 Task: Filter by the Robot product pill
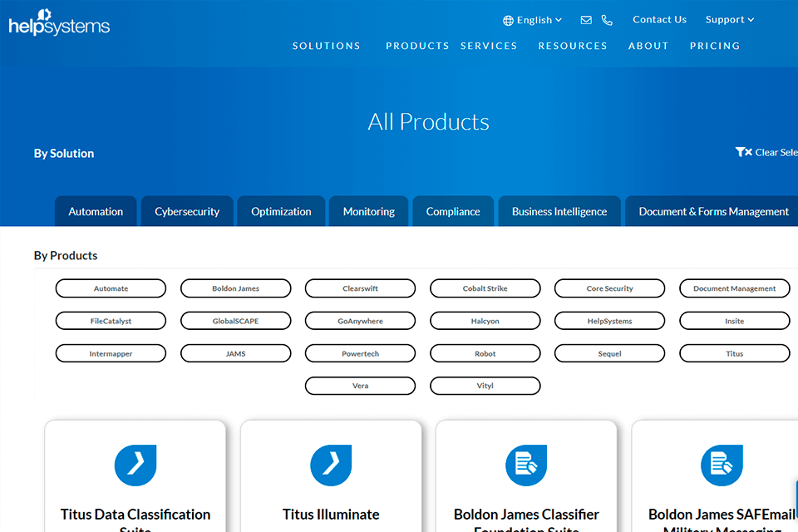point(485,353)
